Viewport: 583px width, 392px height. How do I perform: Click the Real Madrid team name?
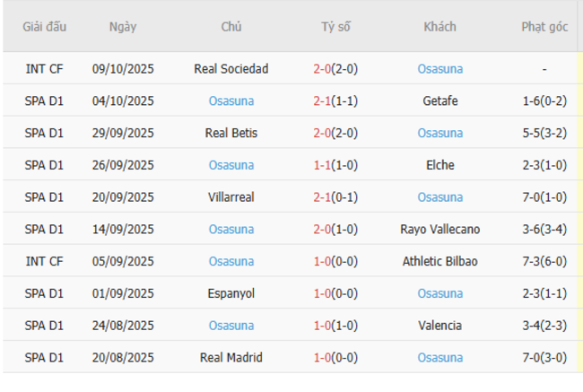click(x=231, y=358)
